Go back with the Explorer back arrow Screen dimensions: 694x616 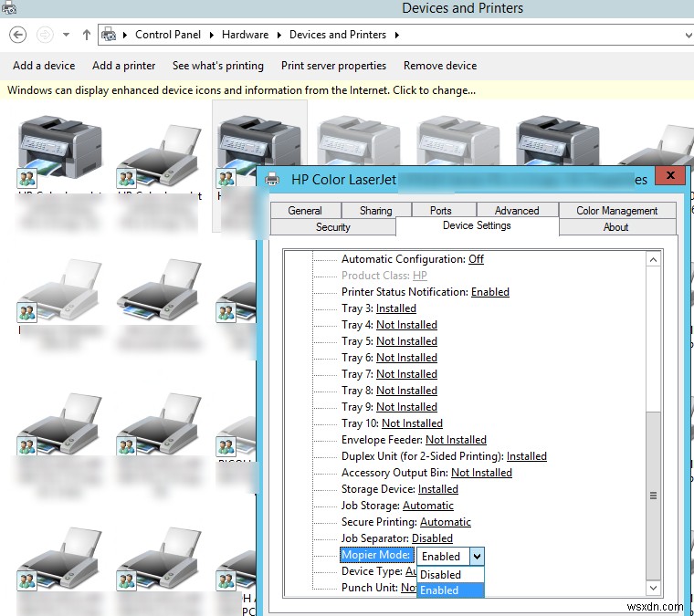pos(17,35)
